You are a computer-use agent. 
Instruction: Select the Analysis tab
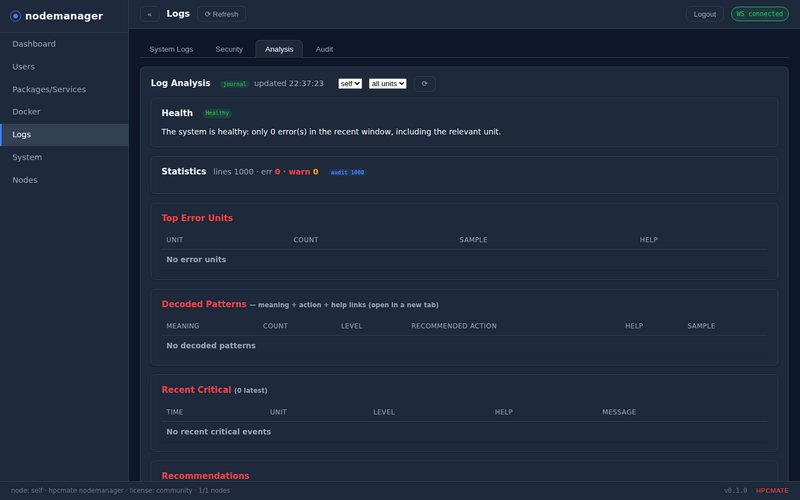(279, 49)
